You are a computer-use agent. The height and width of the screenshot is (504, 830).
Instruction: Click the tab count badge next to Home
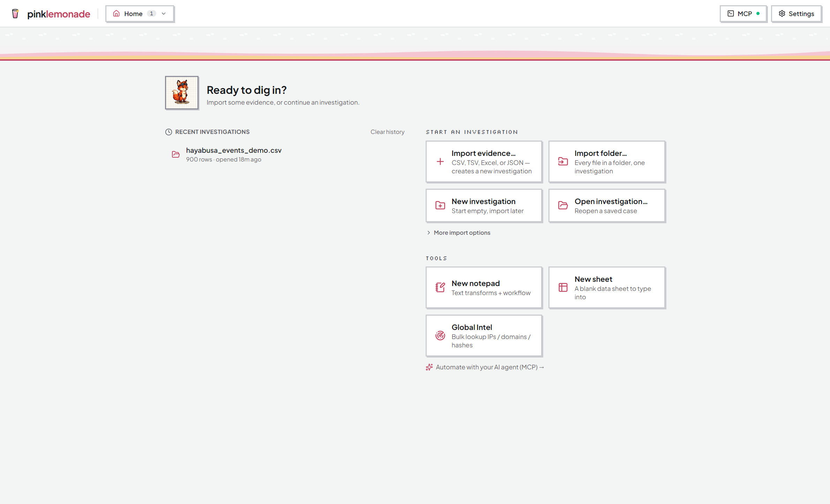pyautogui.click(x=151, y=14)
